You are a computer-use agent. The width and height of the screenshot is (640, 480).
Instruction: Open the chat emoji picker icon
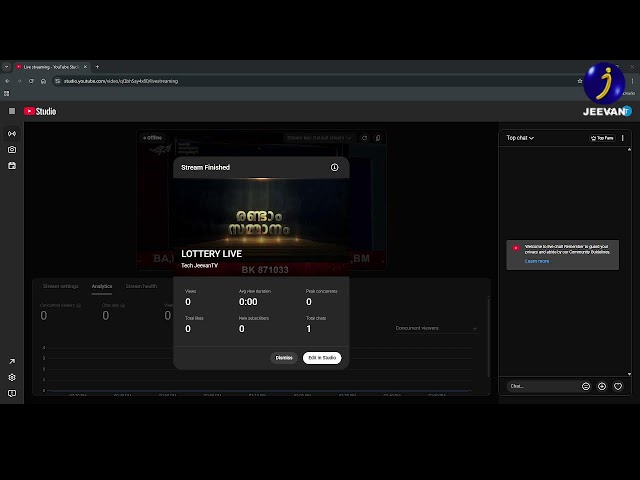(x=586, y=386)
